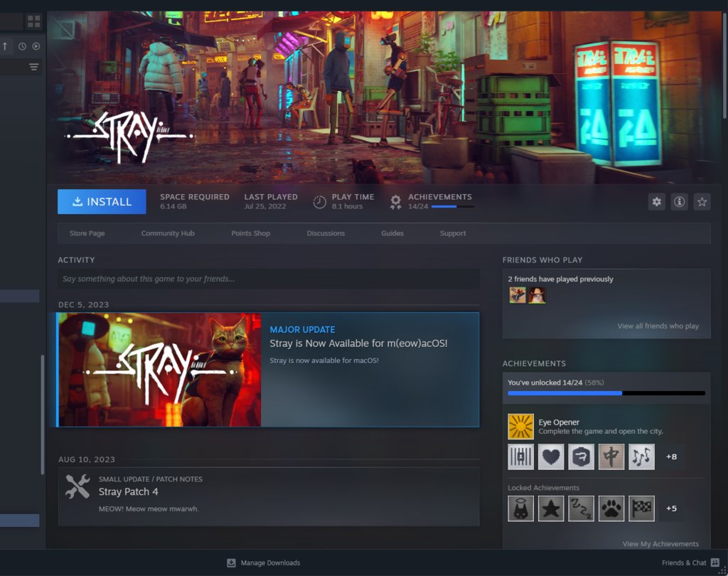Screen dimensions: 728x576
Task: Click the blue INSTALL button
Action: [x=102, y=202]
